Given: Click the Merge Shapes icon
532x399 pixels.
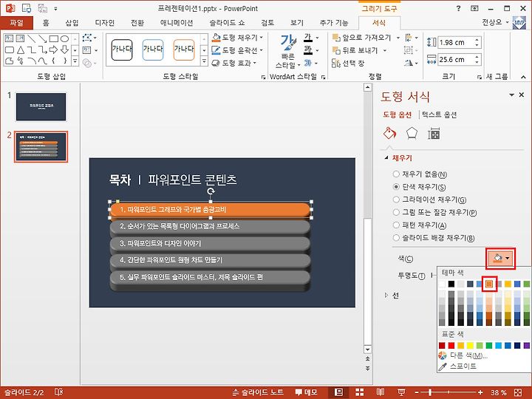Looking at the screenshot, I should (x=87, y=63).
